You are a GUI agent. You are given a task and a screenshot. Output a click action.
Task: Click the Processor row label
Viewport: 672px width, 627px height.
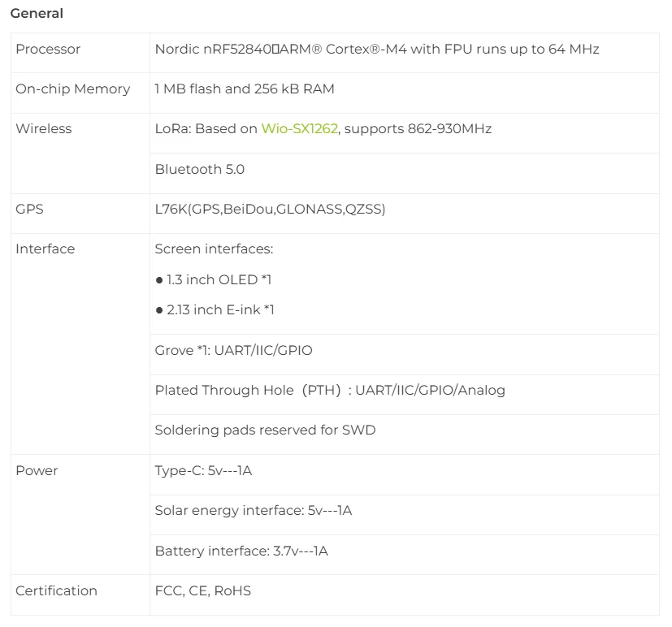[x=48, y=50]
